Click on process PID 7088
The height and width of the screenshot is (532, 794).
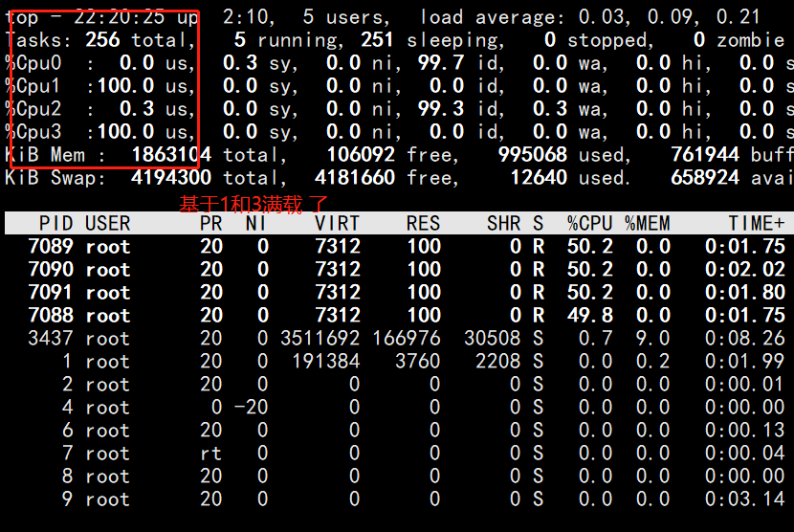[x=51, y=316]
